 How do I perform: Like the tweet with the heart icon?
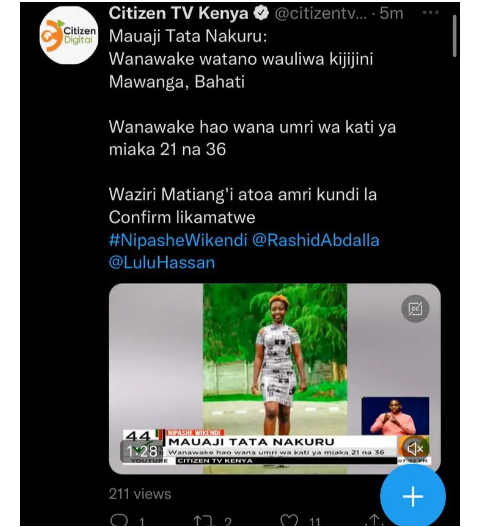[x=289, y=521]
